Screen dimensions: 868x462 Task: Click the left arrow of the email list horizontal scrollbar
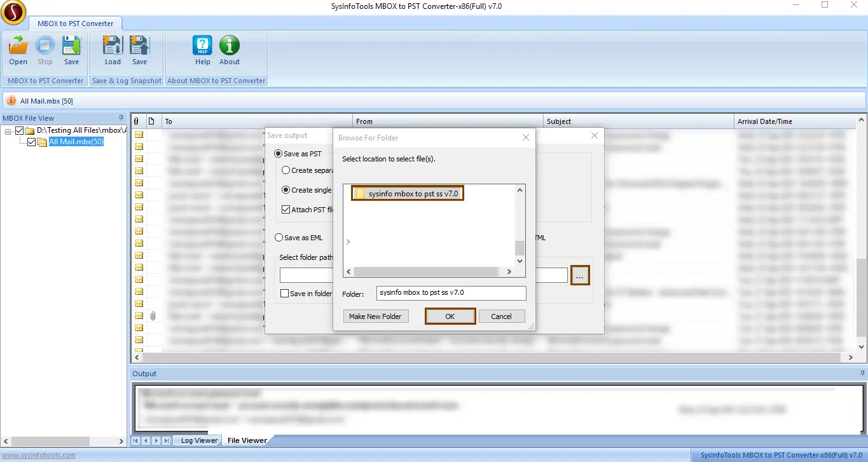coord(136,358)
